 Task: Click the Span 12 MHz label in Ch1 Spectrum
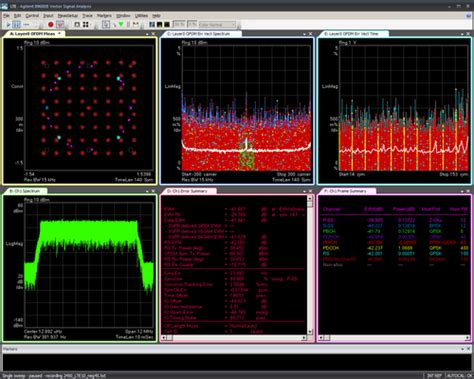coord(139,332)
